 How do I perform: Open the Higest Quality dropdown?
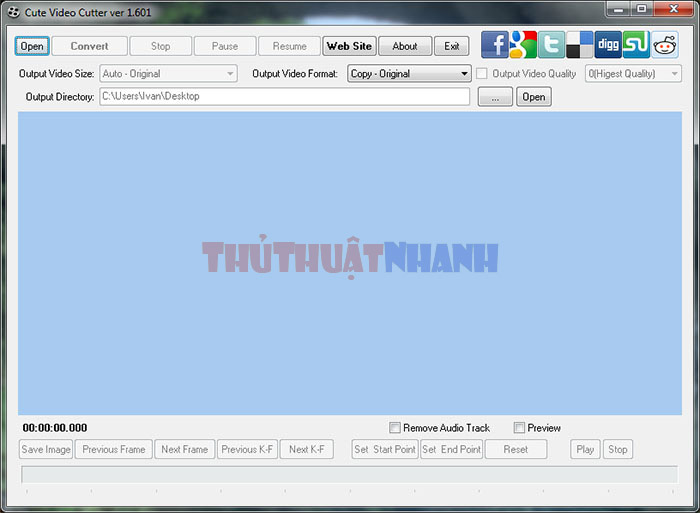pos(633,74)
